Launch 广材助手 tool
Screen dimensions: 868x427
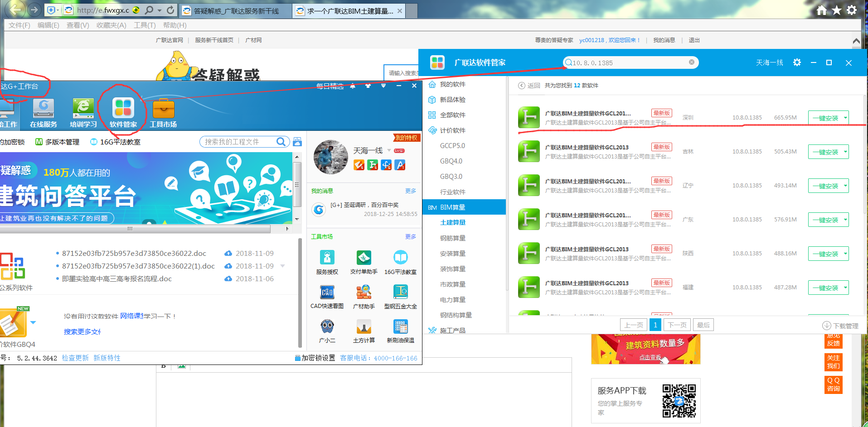[364, 297]
